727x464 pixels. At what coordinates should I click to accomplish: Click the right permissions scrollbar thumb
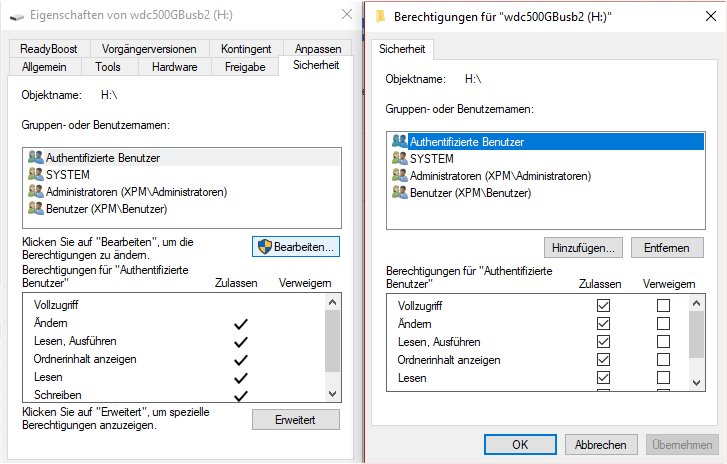(x=696, y=334)
